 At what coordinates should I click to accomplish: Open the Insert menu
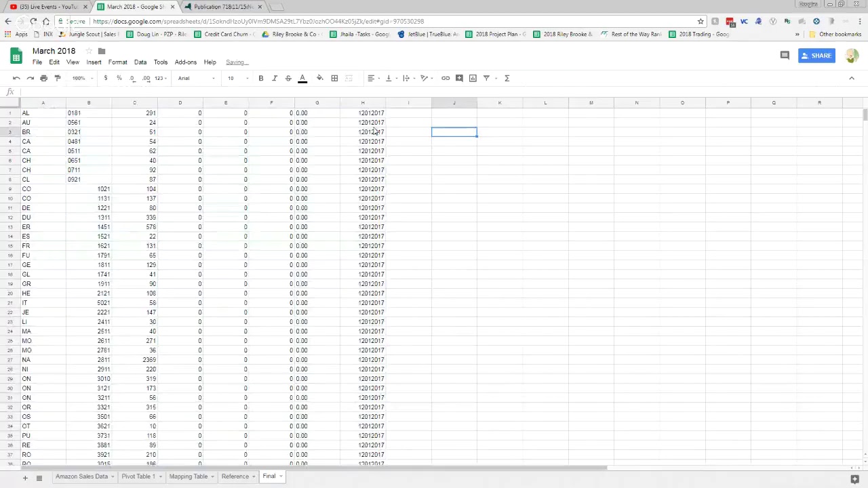(94, 62)
